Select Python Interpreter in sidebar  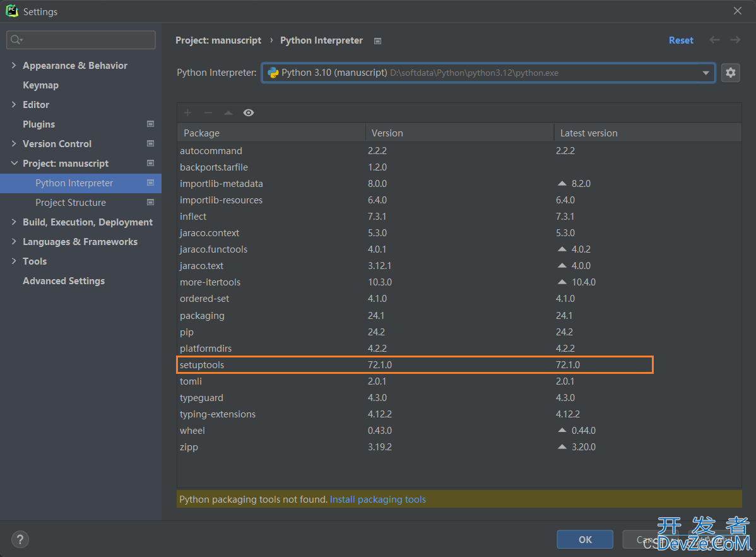(x=81, y=183)
